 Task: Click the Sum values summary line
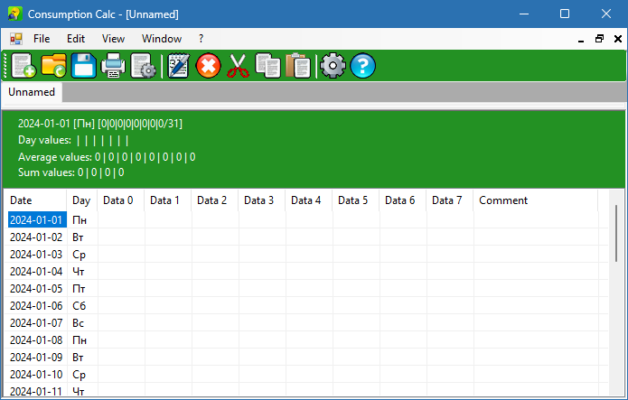click(71, 173)
